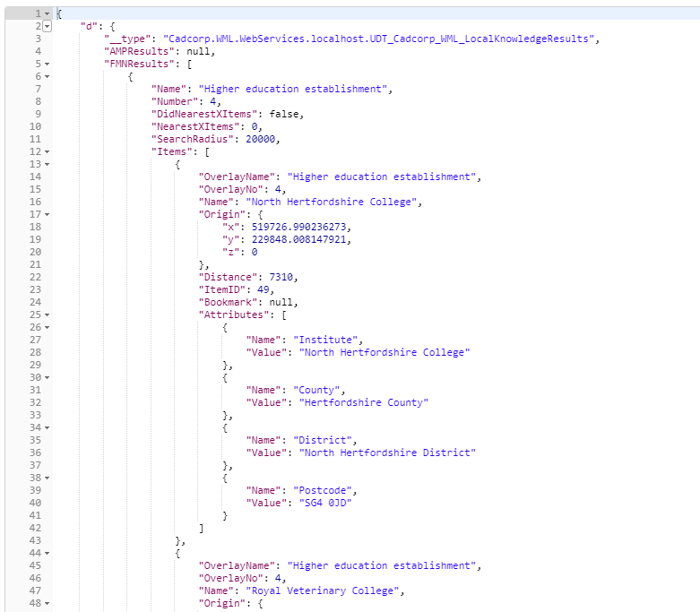Click the "Royal Veterinary College" value
This screenshot has height=612, width=700.
tap(323, 590)
